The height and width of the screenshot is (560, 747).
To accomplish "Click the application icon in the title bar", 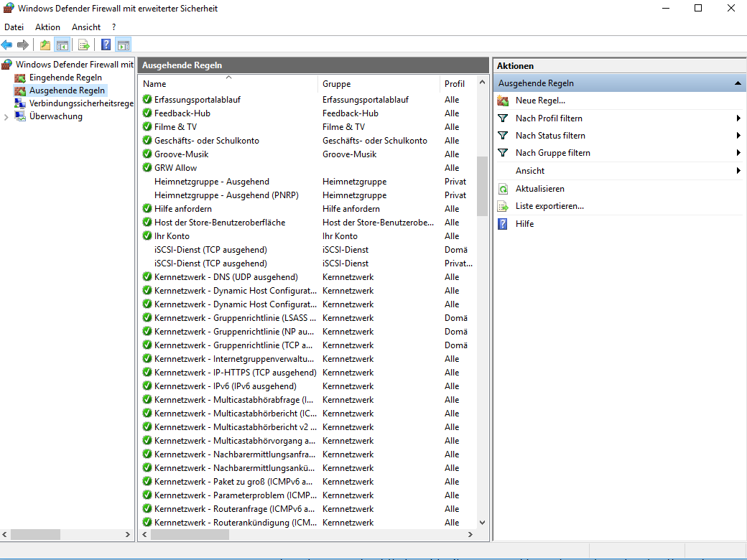I will pos(9,8).
